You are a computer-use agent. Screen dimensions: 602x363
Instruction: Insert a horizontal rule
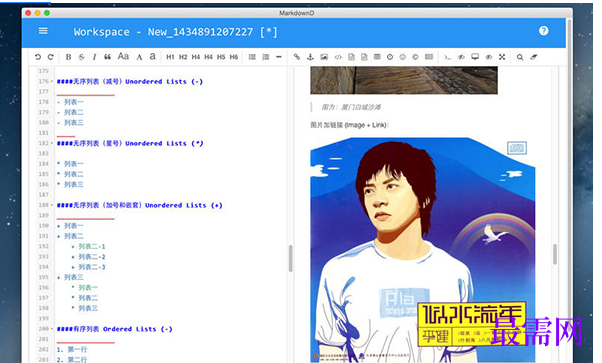279,57
